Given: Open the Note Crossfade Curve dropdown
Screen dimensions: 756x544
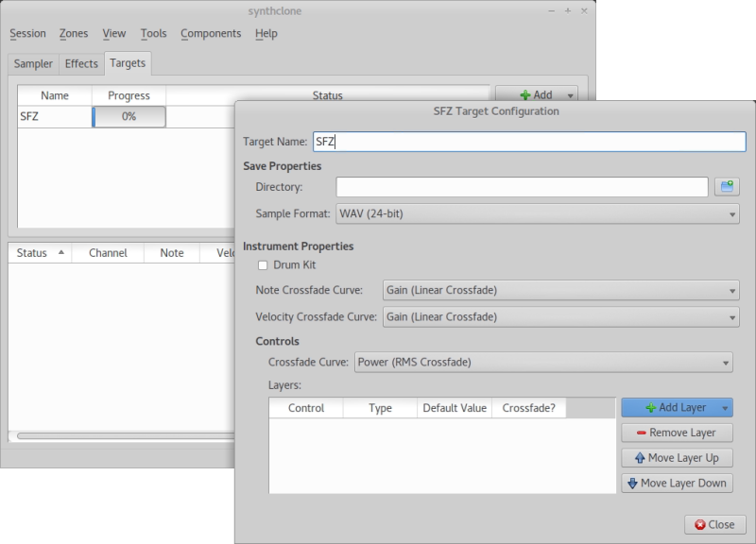Looking at the screenshot, I should [x=560, y=290].
